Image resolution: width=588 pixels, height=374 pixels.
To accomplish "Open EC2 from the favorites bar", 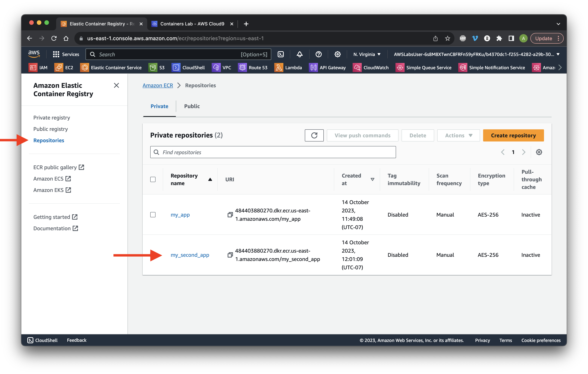I will (64, 68).
